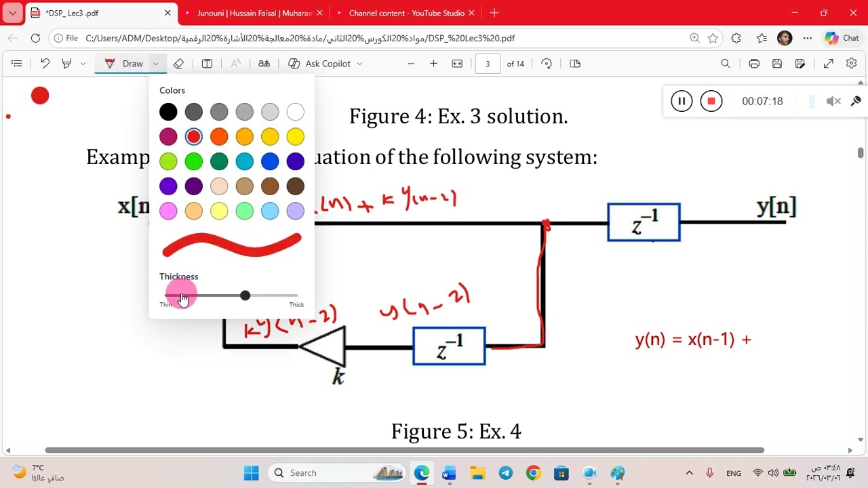Toggle the recorder mute speaker icon
The height and width of the screenshot is (488, 868).
point(833,101)
